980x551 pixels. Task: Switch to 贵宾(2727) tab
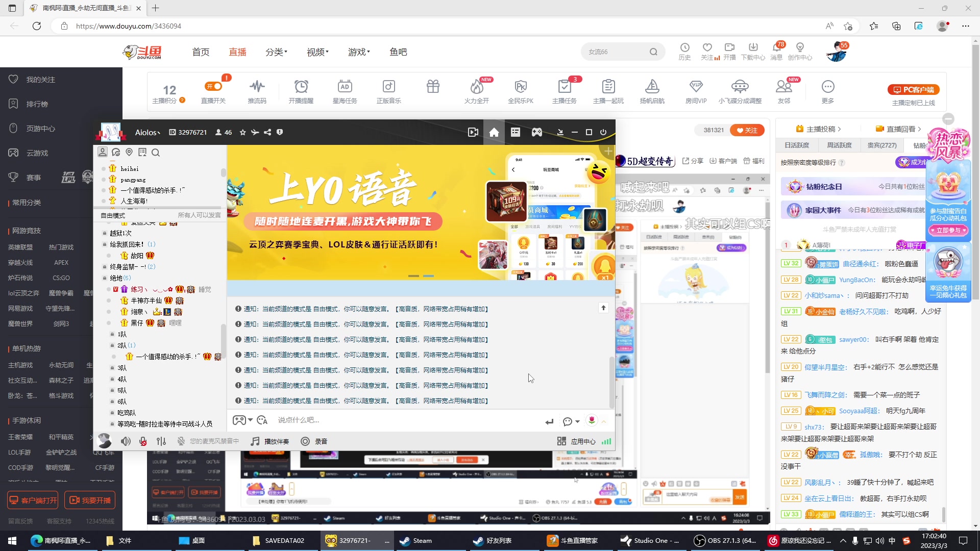pyautogui.click(x=882, y=145)
